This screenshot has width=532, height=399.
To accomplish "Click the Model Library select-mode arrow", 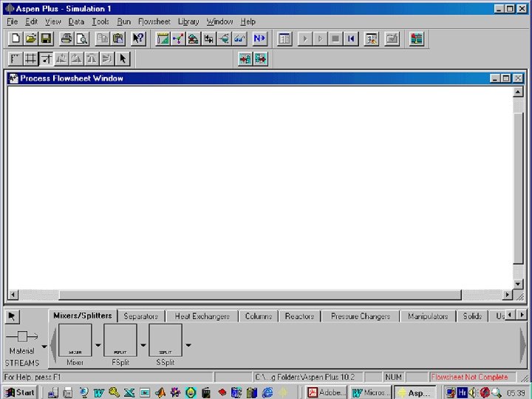I will (13, 316).
